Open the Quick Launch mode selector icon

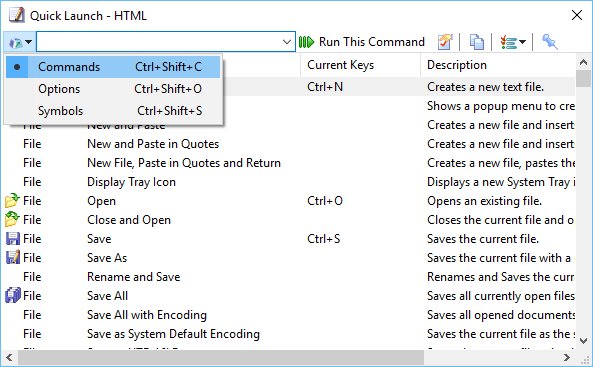pos(19,42)
